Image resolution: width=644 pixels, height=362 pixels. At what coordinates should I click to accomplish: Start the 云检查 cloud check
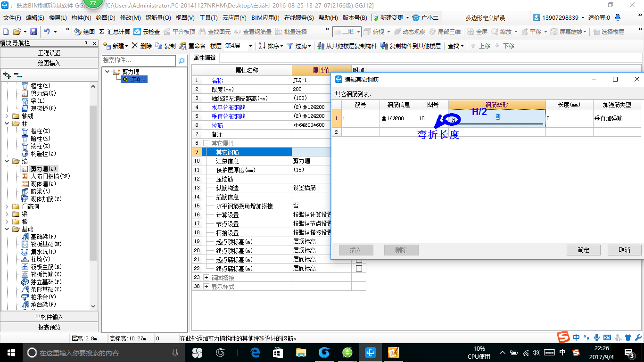[x=147, y=32]
